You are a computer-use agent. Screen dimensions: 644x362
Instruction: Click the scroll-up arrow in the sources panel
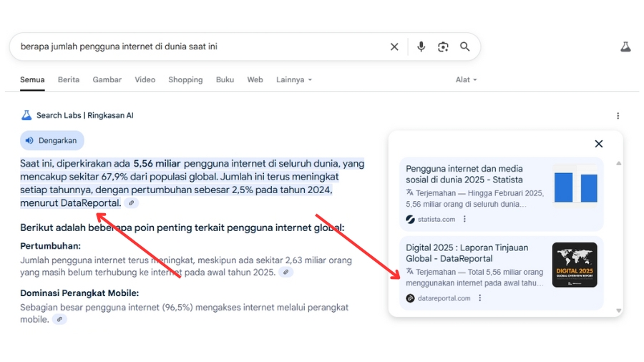pos(618,163)
